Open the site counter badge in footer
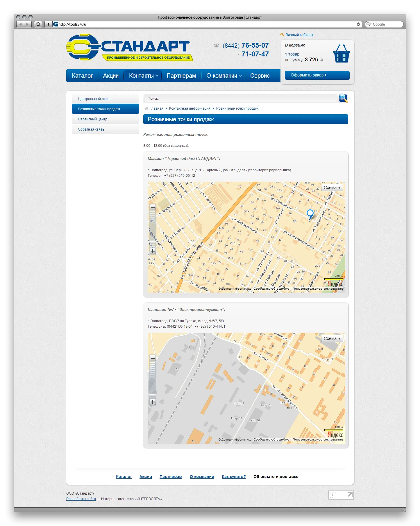This screenshot has width=420, height=526. pos(341,495)
